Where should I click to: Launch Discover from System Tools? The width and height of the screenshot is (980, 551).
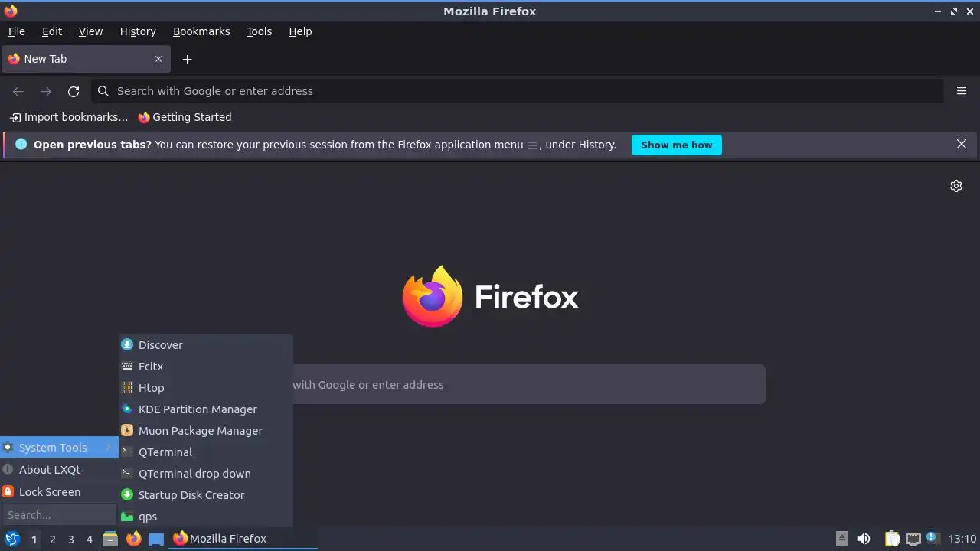coord(206,345)
